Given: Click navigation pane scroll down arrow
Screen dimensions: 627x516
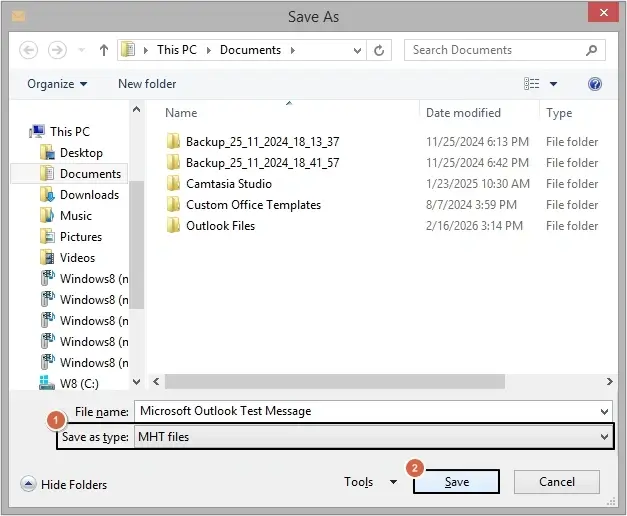Looking at the screenshot, I should click(x=136, y=382).
